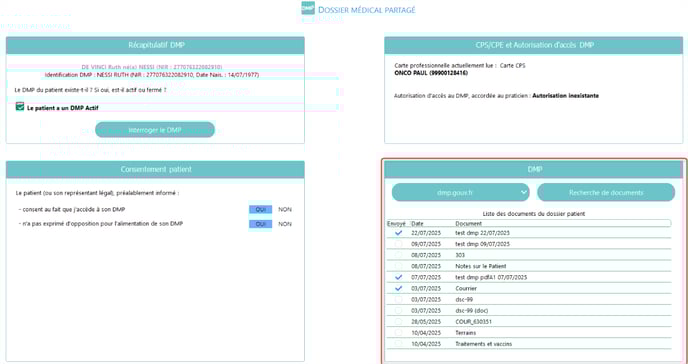Click the Recherche de documents button
Image resolution: width=688 pixels, height=364 pixels.
[x=606, y=193]
